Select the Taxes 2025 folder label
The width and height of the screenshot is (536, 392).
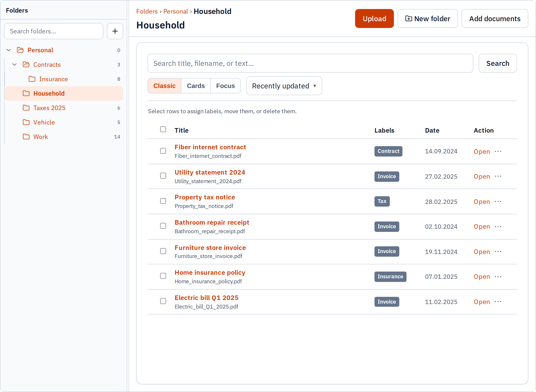(49, 108)
